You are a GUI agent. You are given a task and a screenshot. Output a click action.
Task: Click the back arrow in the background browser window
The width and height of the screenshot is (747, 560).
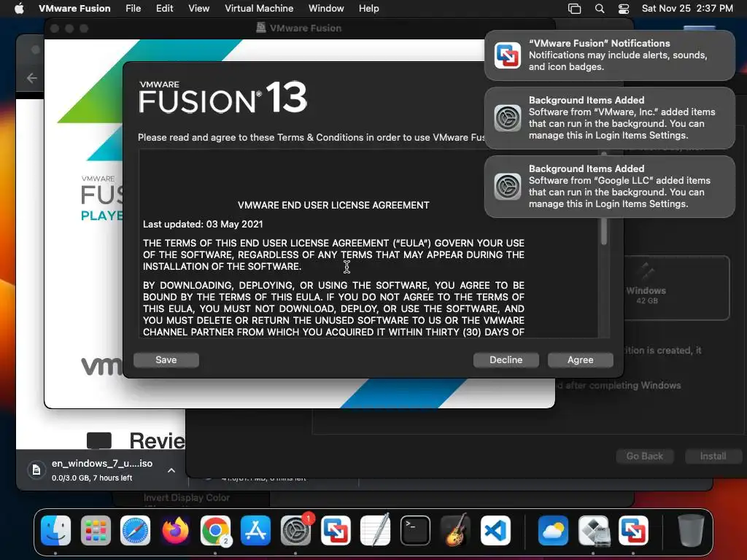(x=32, y=78)
